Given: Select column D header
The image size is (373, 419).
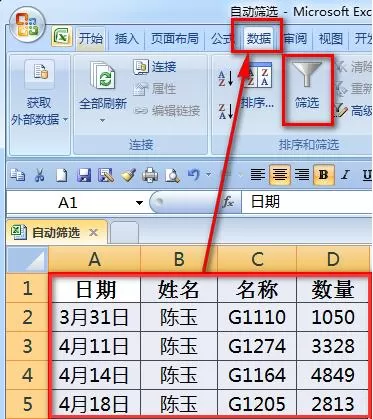Looking at the screenshot, I should coord(333,259).
